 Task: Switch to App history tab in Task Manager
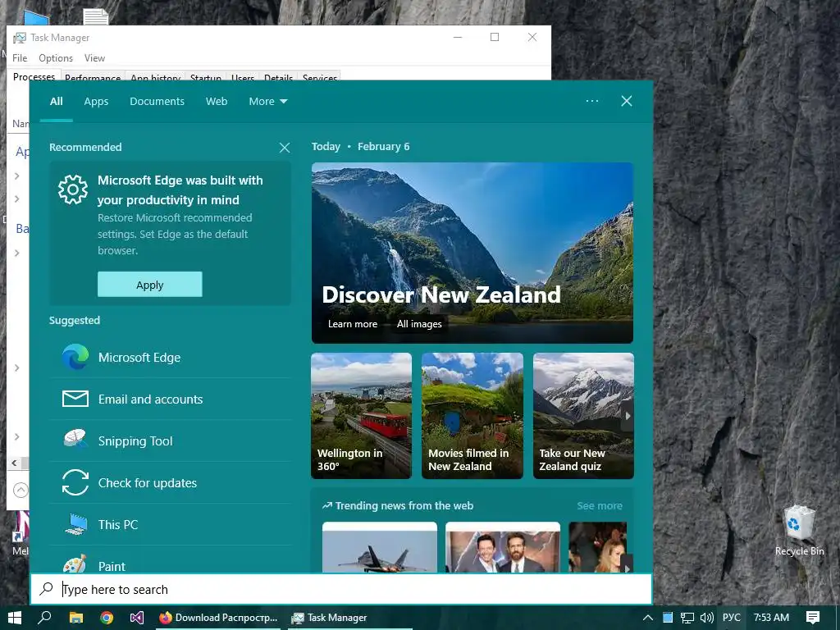click(x=155, y=77)
